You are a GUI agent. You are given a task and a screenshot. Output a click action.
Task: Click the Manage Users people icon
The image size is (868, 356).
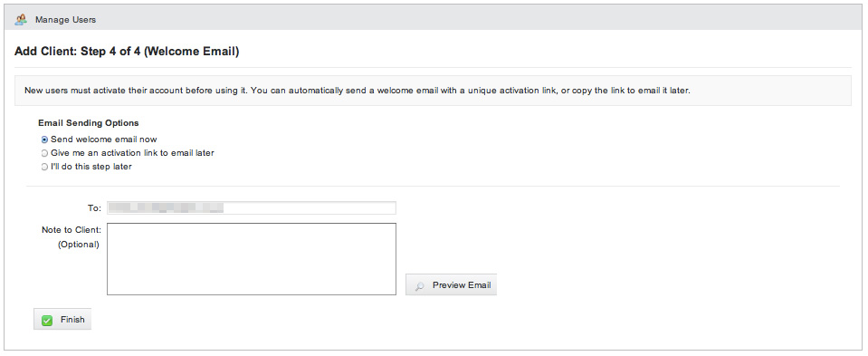click(21, 19)
